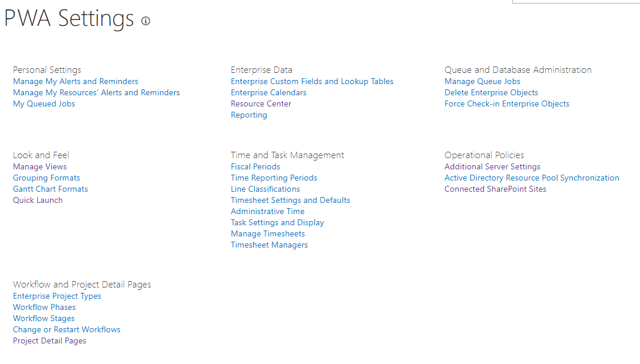
Task: Open Administrative Time link
Action: [268, 212]
